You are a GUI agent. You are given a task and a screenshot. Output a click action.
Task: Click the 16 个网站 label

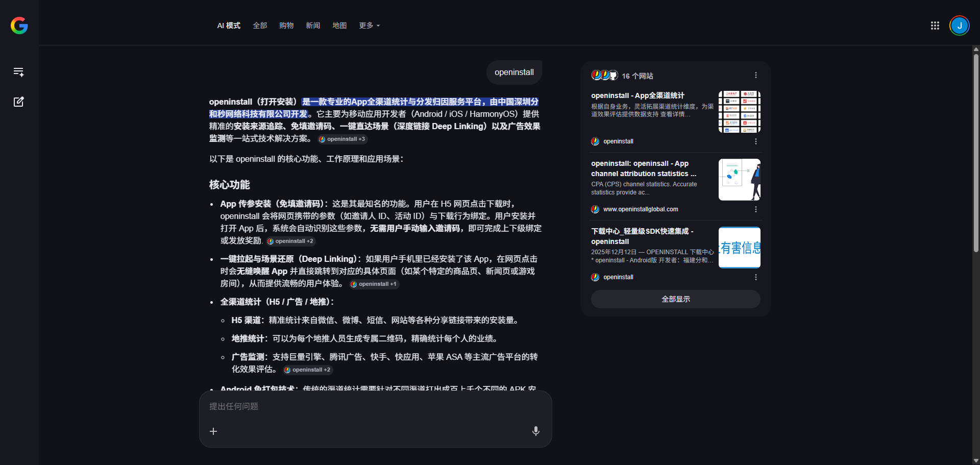point(638,76)
